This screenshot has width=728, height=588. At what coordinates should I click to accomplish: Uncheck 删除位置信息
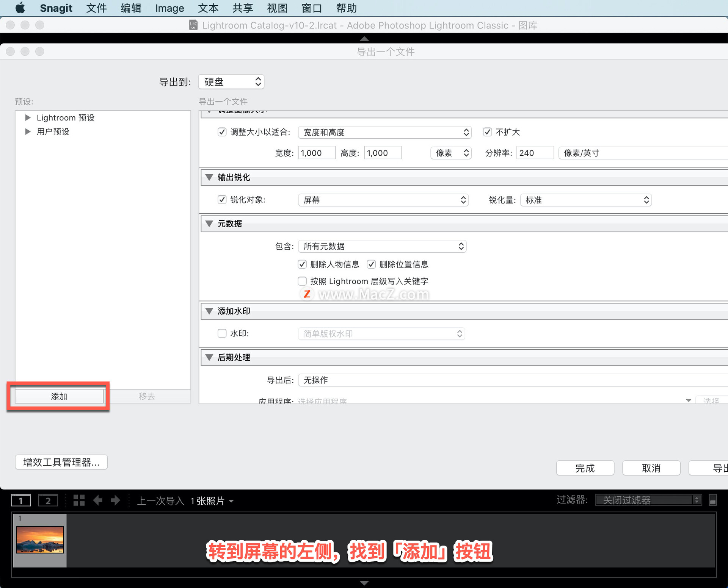click(x=371, y=264)
